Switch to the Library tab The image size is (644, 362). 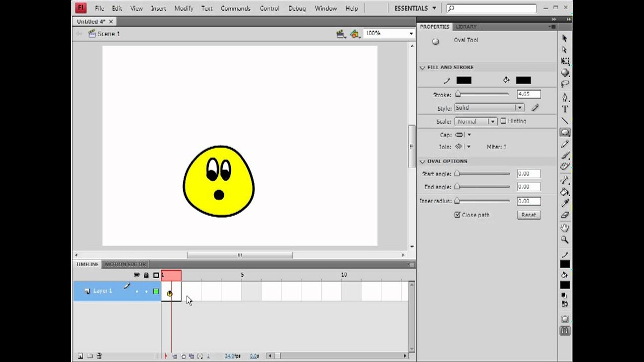click(x=466, y=27)
